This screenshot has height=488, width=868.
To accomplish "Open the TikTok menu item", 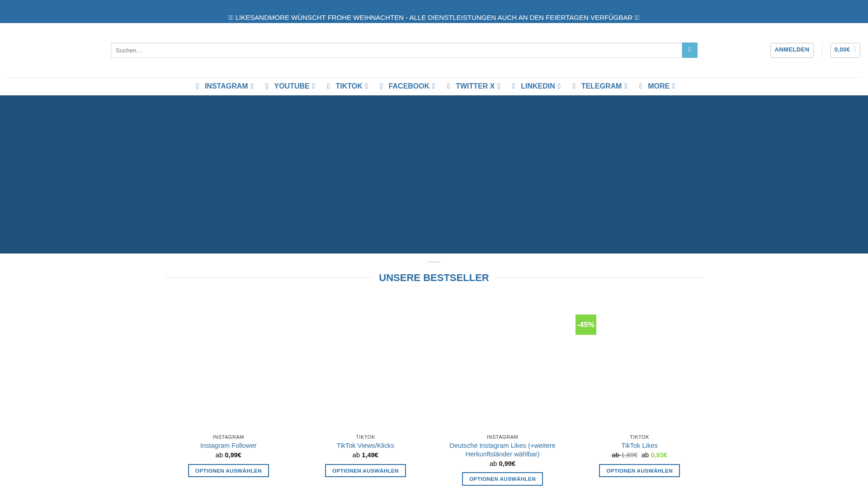I will [x=349, y=86].
